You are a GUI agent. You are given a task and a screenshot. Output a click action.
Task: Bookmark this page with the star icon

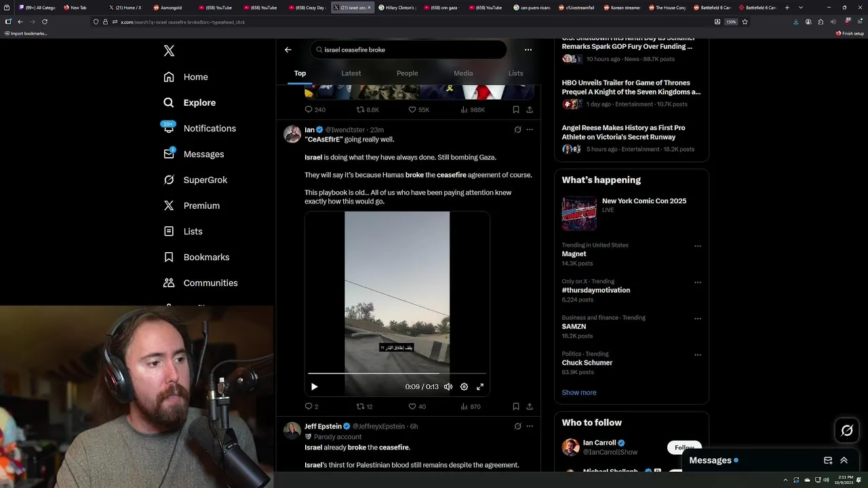(745, 22)
